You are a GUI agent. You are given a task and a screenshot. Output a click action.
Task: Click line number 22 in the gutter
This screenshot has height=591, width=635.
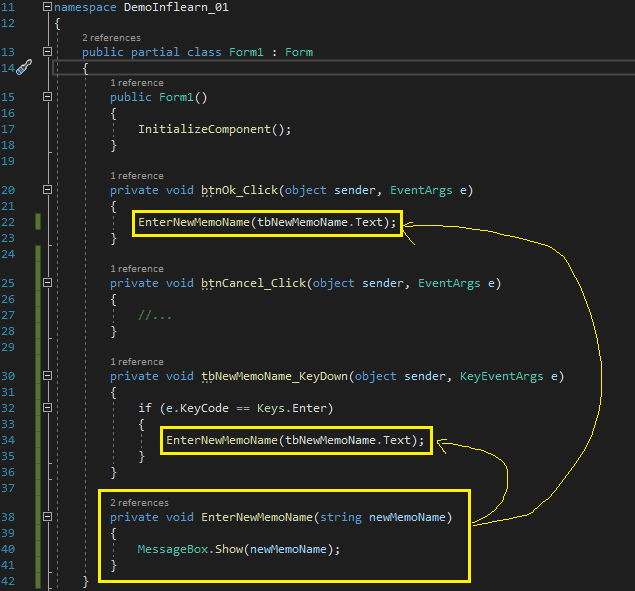tap(8, 222)
